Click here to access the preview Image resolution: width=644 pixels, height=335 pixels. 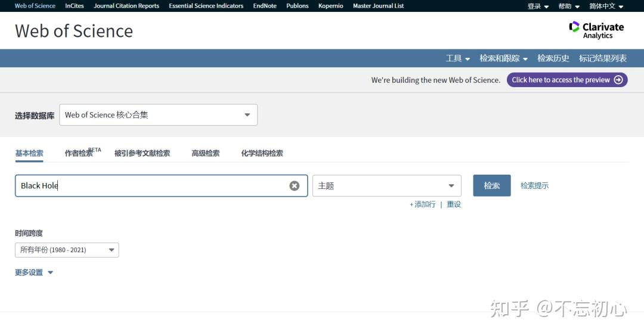(567, 80)
